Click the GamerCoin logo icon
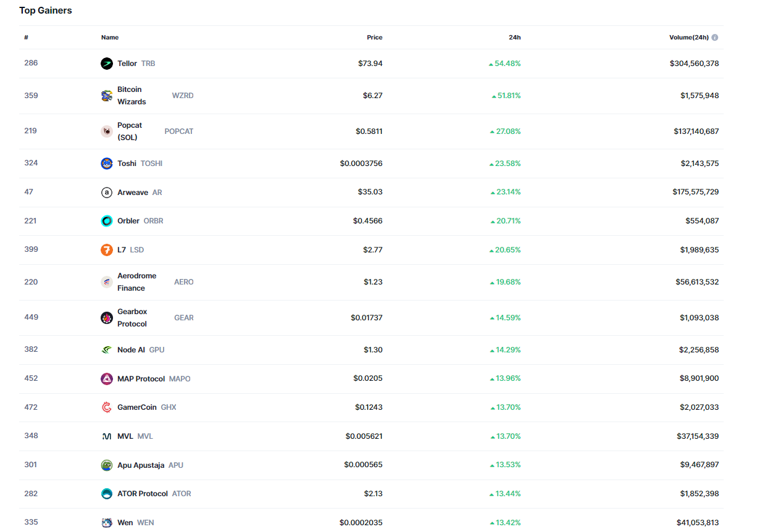Viewport: 757px width, 532px height. point(107,407)
